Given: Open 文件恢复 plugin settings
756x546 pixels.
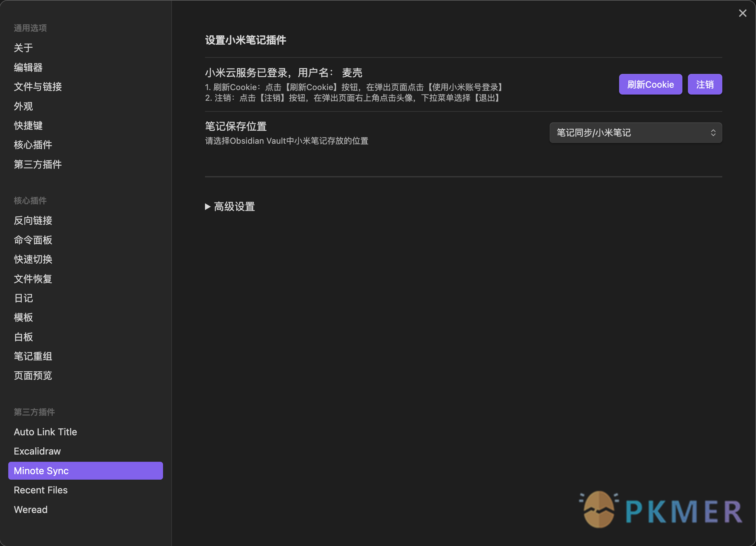Looking at the screenshot, I should click(85, 279).
